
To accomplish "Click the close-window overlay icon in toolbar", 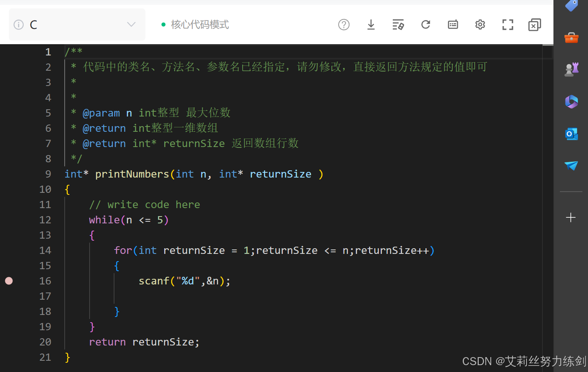I will point(535,25).
